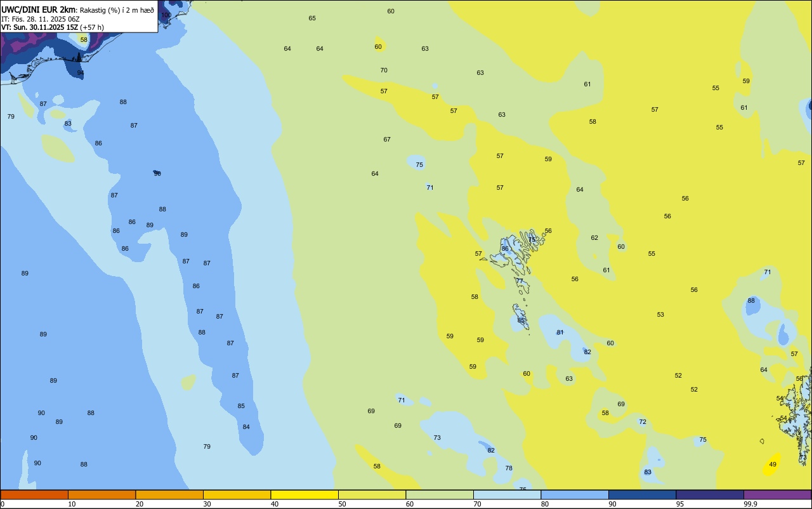
Task: Click the title 'UWC/DINI EUR 2km'
Action: click(x=39, y=10)
